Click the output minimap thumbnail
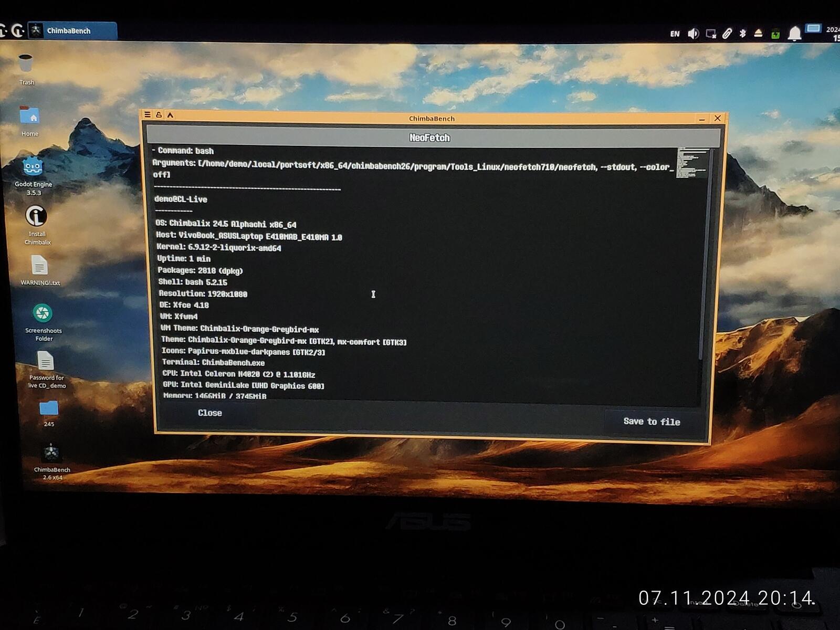 pyautogui.click(x=692, y=163)
